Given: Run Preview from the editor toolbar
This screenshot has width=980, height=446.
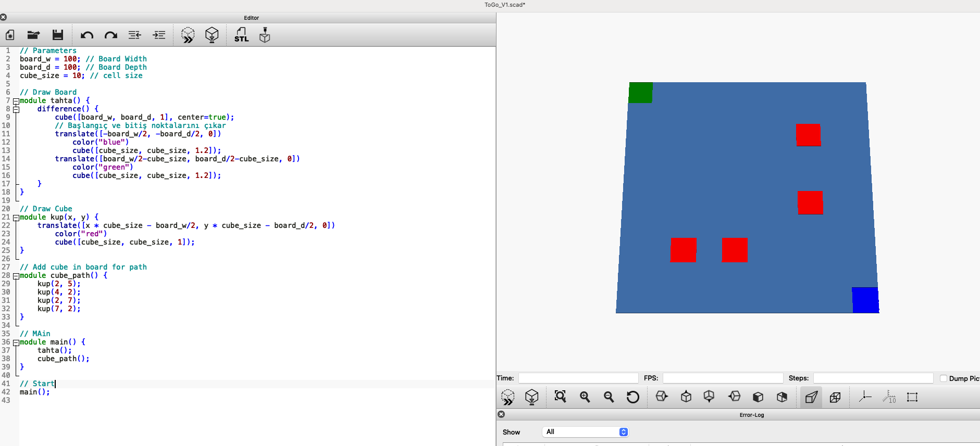Looking at the screenshot, I should 188,35.
